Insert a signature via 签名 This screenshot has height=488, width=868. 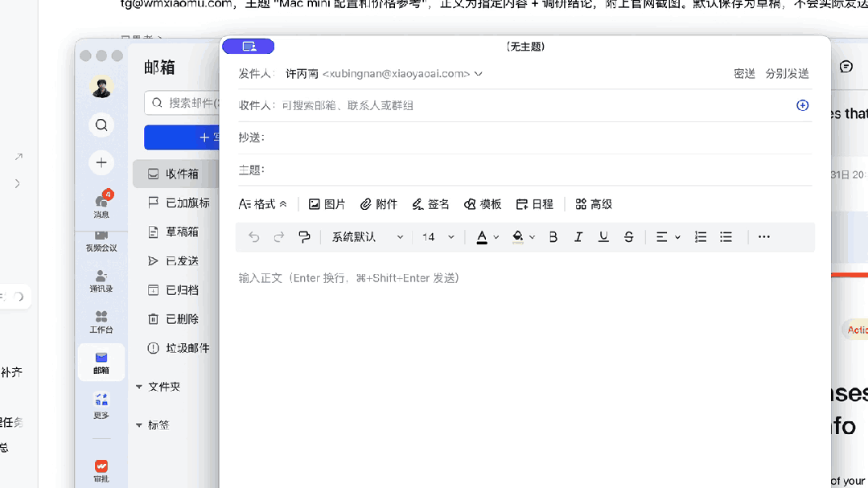[x=430, y=204]
